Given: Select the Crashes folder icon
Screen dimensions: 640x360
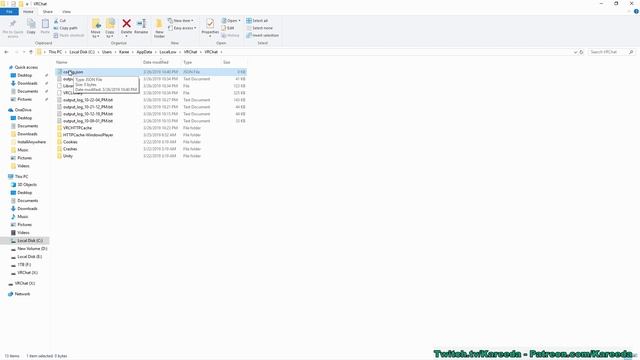Looking at the screenshot, I should (59, 149).
